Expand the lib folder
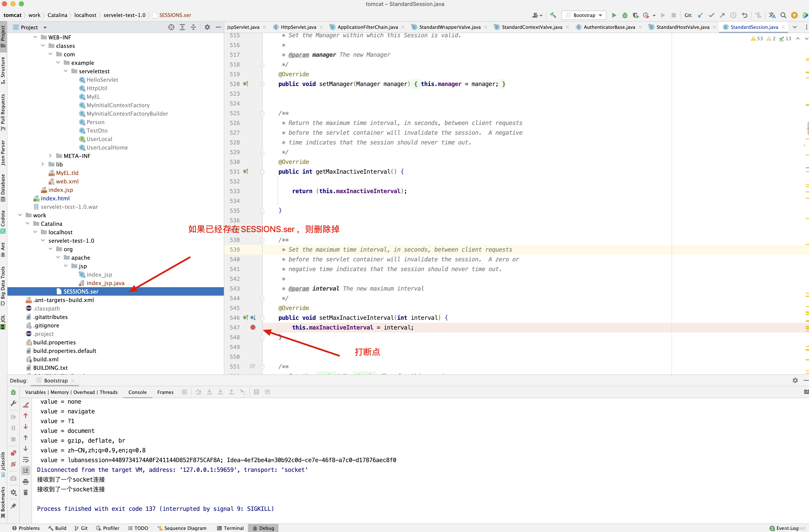Image resolution: width=809 pixels, height=532 pixels. click(x=43, y=164)
